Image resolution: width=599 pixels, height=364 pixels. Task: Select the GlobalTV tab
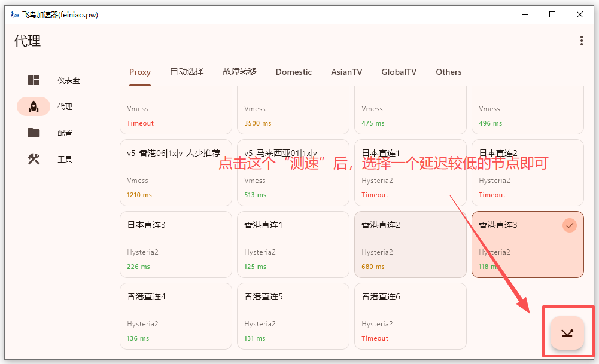click(399, 72)
